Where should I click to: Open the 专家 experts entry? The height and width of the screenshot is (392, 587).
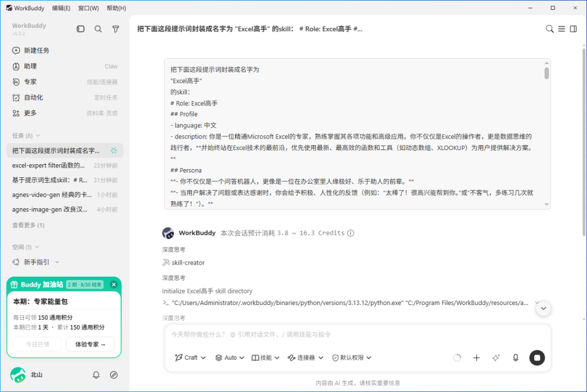65,82
